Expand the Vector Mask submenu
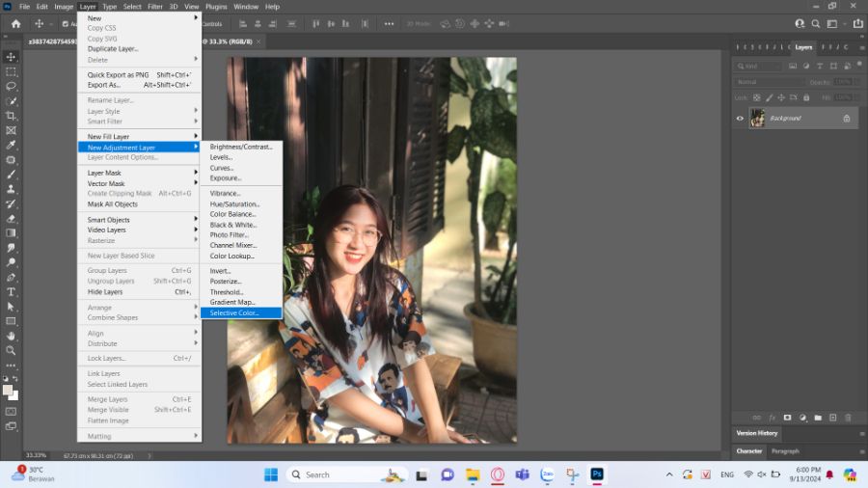The height and width of the screenshot is (488, 868). coord(196,183)
